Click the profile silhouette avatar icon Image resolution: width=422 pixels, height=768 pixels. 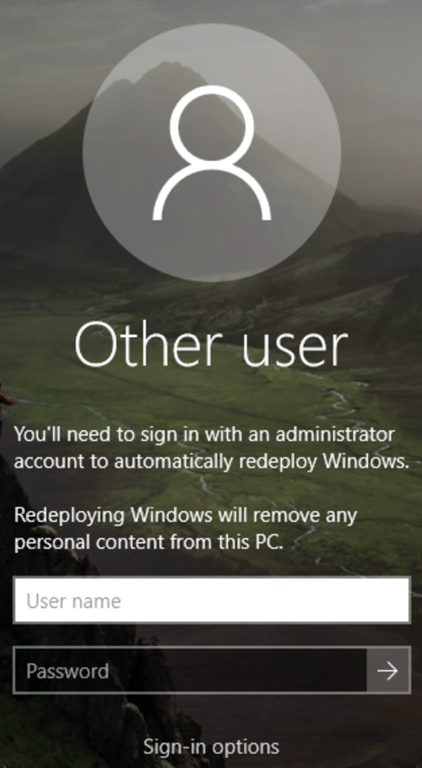tap(211, 152)
